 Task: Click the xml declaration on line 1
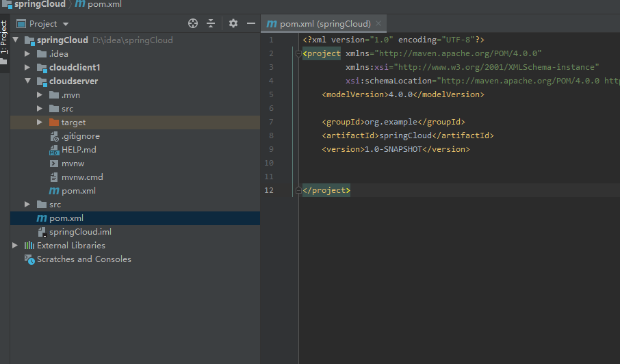[x=393, y=40]
